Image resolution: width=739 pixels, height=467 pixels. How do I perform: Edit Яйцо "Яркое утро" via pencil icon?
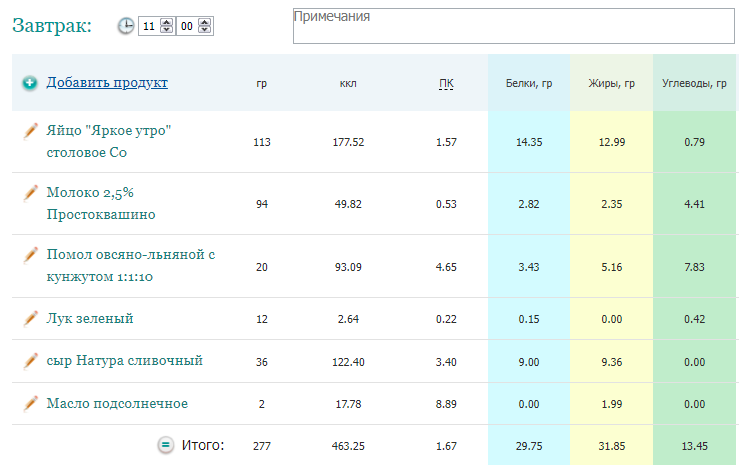(x=31, y=131)
